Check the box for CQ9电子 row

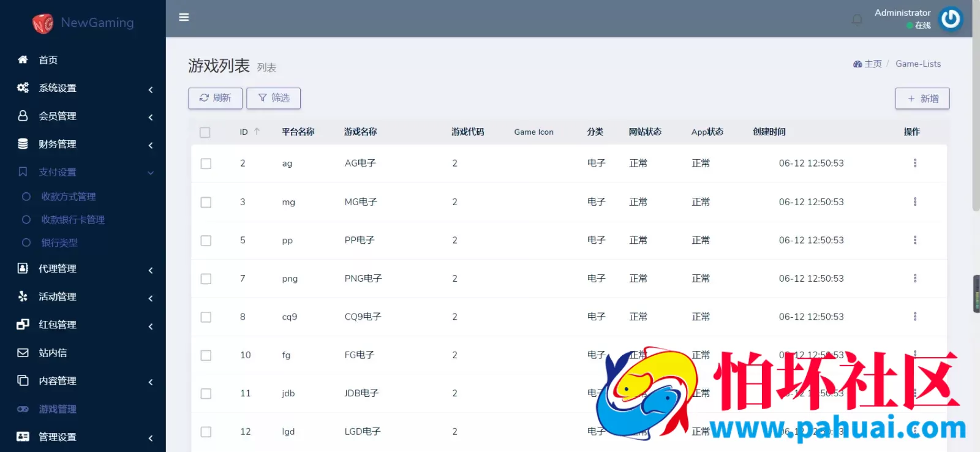tap(206, 317)
